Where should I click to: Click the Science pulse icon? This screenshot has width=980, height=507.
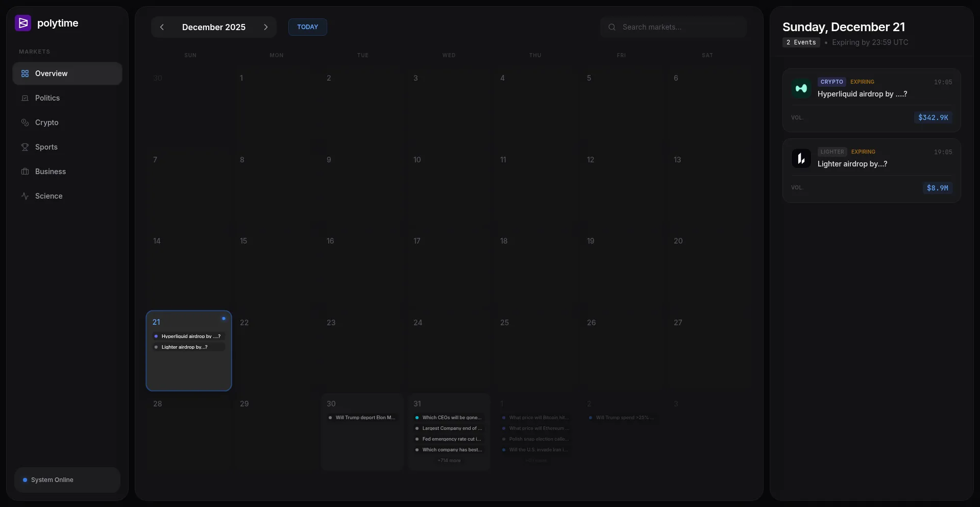pos(25,196)
